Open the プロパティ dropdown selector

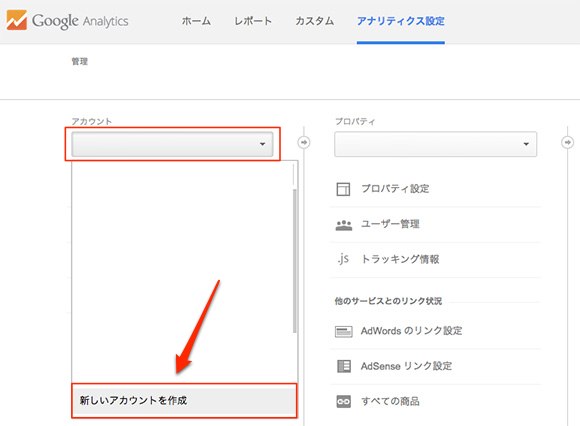pyautogui.click(x=435, y=144)
